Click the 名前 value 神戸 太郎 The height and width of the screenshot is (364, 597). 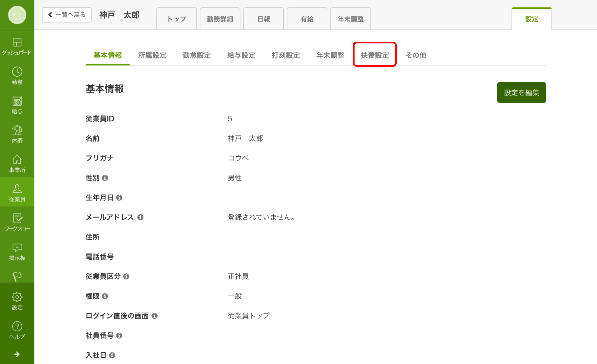click(245, 139)
